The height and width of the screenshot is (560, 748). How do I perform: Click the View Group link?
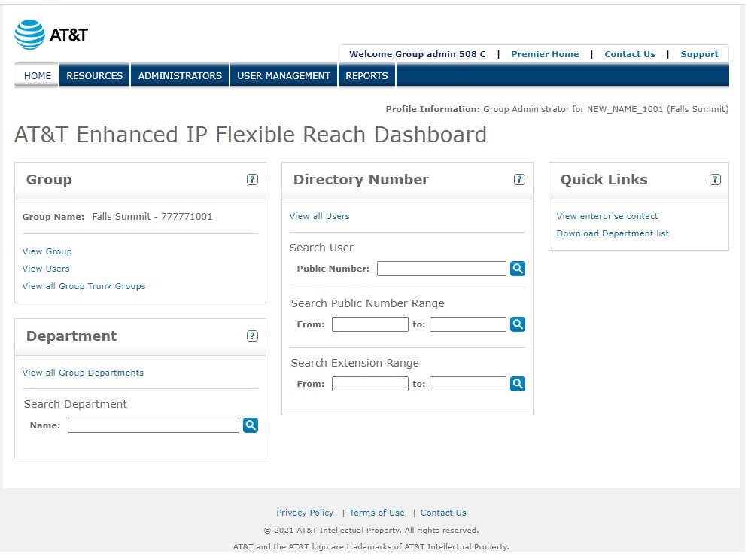click(47, 251)
